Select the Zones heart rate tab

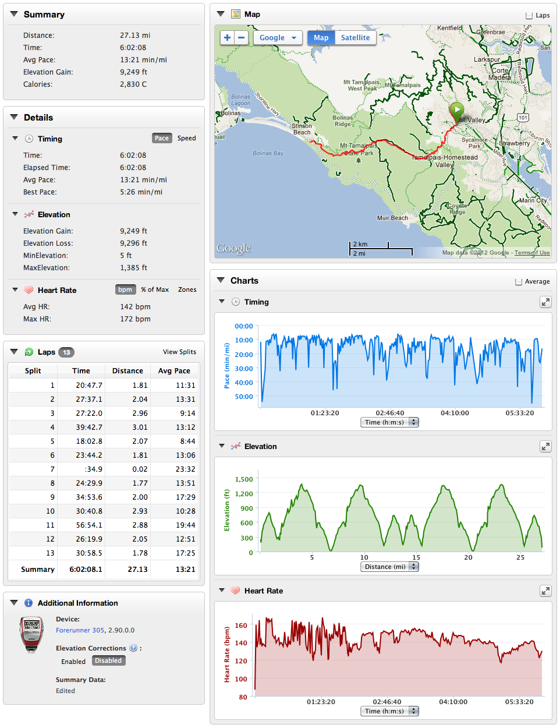pos(187,289)
